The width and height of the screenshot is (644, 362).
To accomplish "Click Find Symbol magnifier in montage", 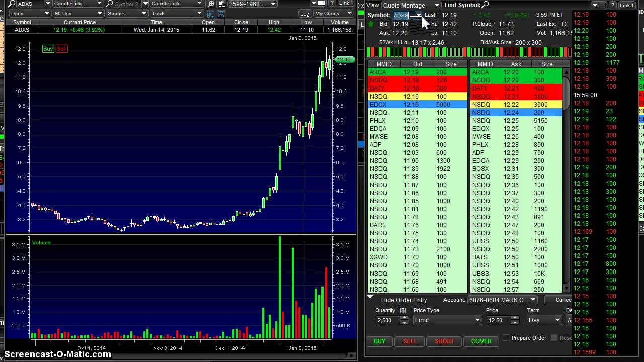I will click(485, 5).
